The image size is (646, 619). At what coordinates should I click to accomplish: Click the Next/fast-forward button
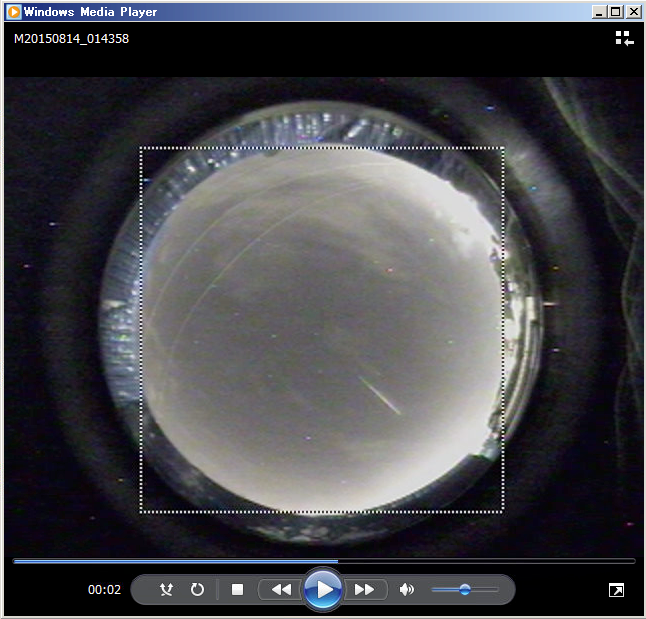pyautogui.click(x=365, y=590)
